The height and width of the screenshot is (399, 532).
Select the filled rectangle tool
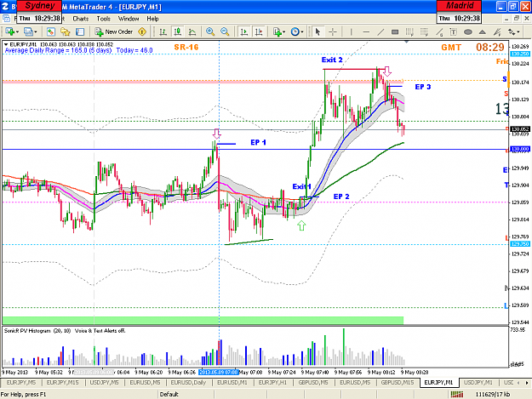tap(395, 31)
